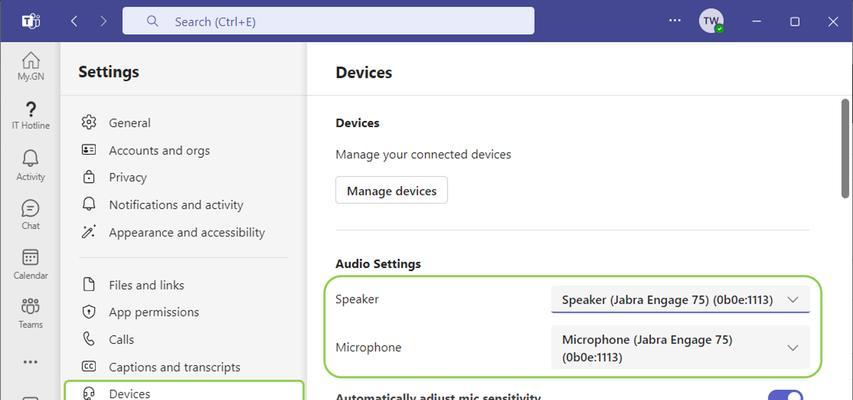
Task: Open the TW profile avatar
Action: [x=711, y=21]
